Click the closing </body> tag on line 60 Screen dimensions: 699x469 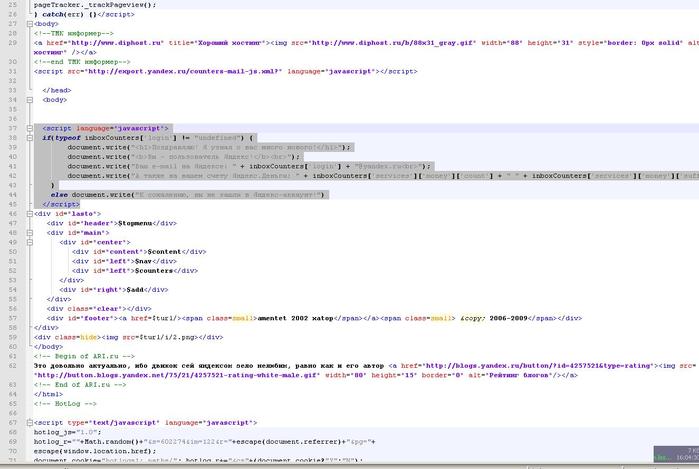[48, 347]
